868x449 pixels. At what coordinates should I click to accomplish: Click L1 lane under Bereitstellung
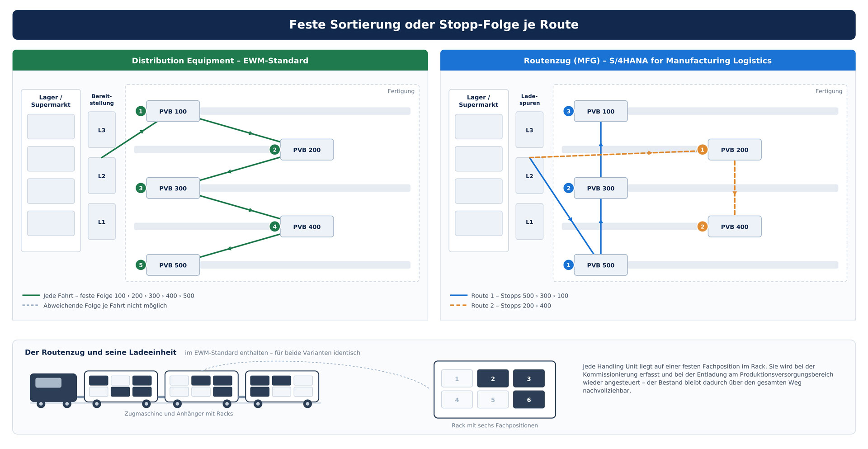pos(102,222)
